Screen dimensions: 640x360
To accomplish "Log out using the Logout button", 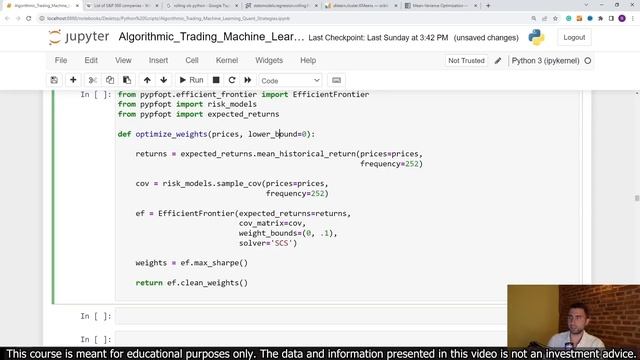I will pyautogui.click(x=574, y=37).
